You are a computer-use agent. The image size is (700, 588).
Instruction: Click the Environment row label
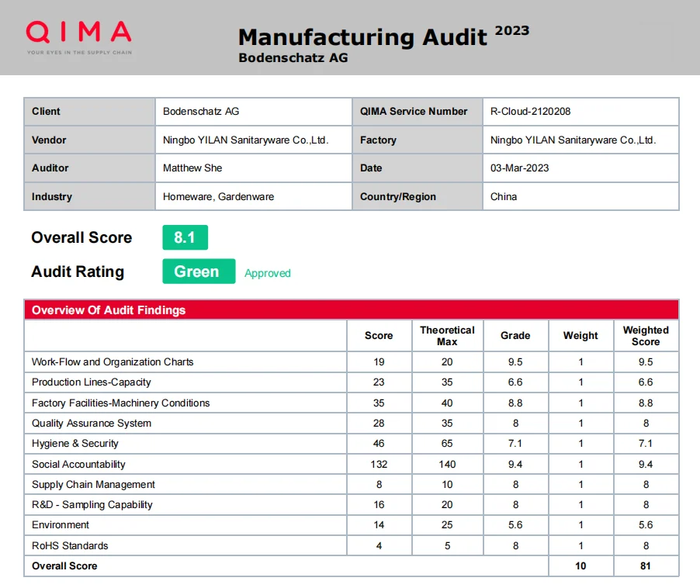61,525
